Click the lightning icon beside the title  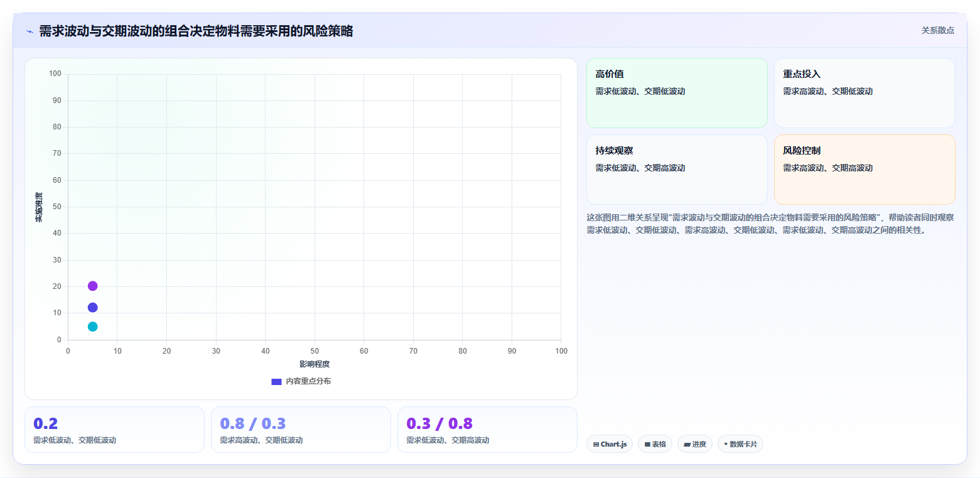coord(30,31)
